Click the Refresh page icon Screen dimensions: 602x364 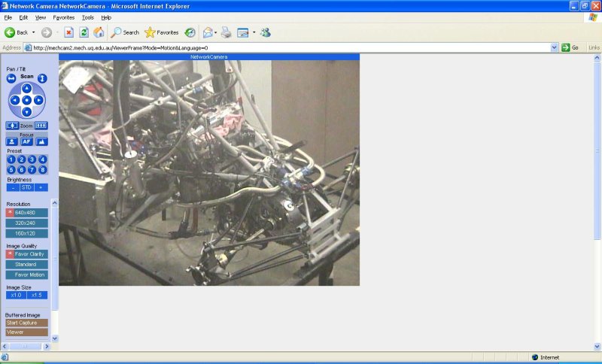(x=84, y=32)
